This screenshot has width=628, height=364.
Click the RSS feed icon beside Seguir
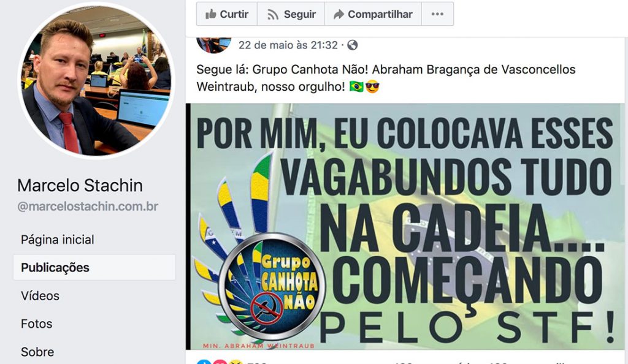pos(273,15)
